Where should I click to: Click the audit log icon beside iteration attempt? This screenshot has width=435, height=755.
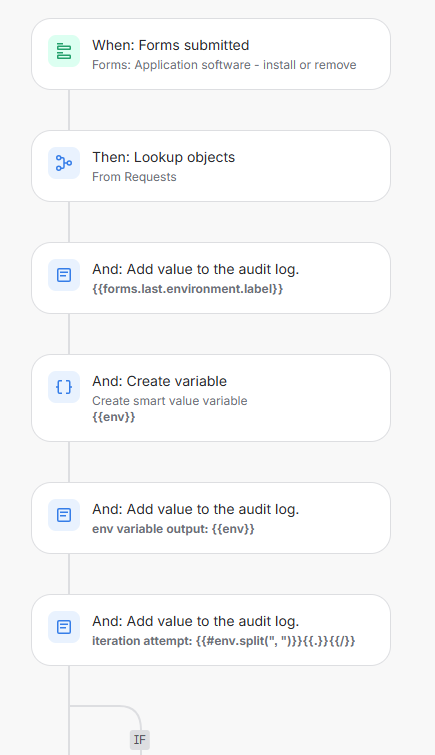(x=64, y=627)
